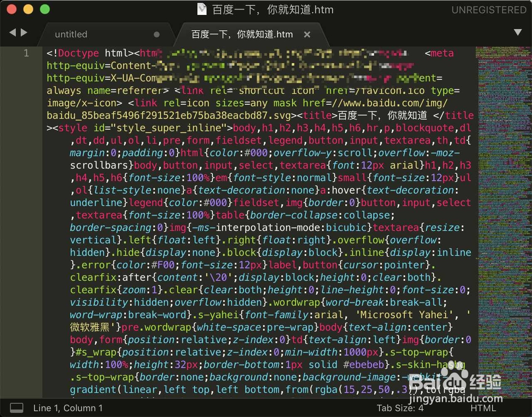This screenshot has width=532, height=417.
Task: Go to previous tab with left arrow
Action: pos(13,32)
